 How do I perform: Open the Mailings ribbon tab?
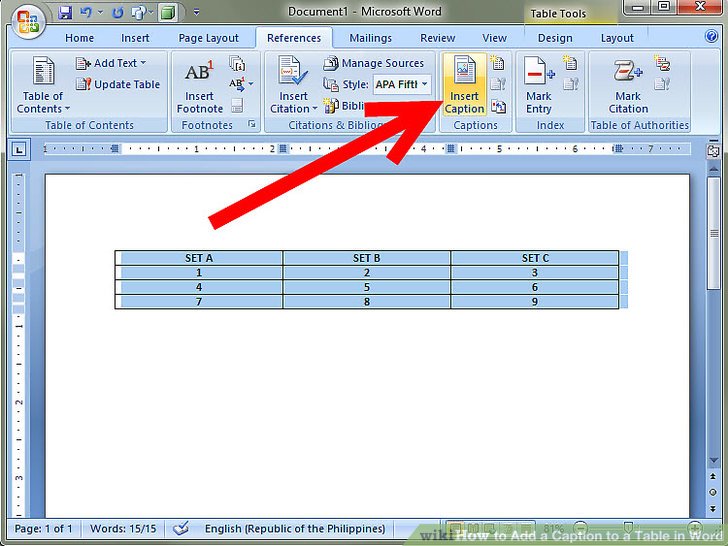(370, 38)
